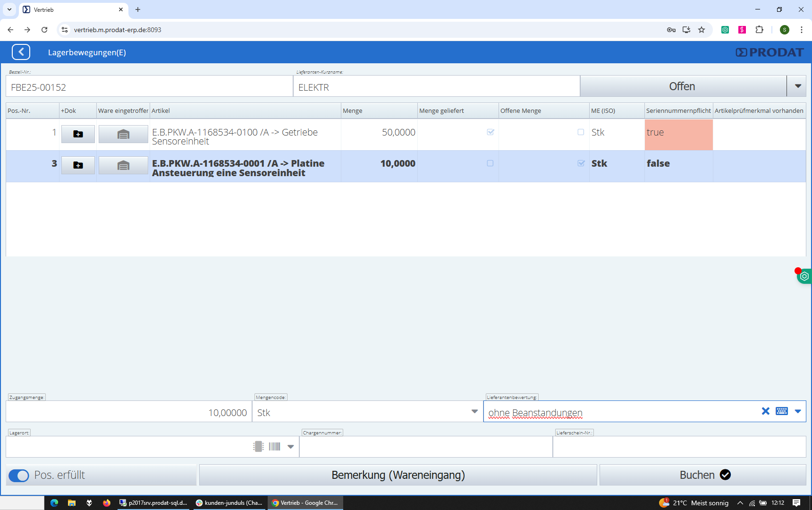Click barcode scan icon in Lagerort
The height and width of the screenshot is (510, 812).
click(x=275, y=447)
